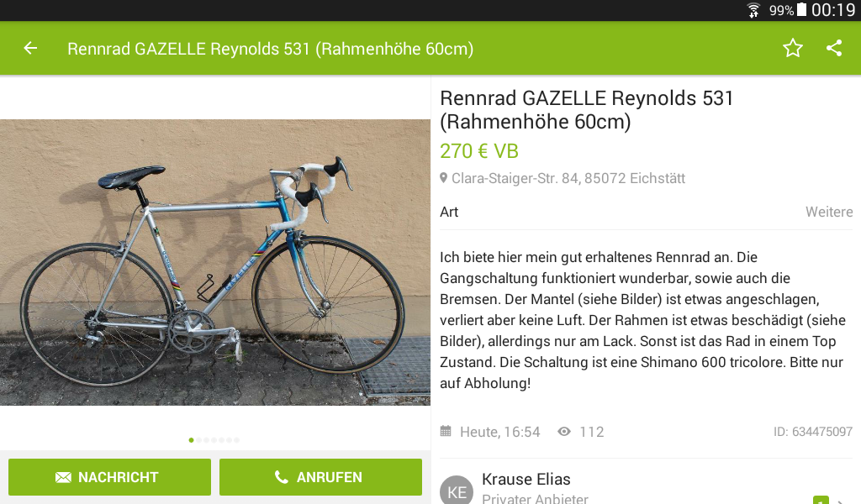This screenshot has height=504, width=861.
Task: Tap the phone icon on ANRUFEN
Action: point(281,477)
